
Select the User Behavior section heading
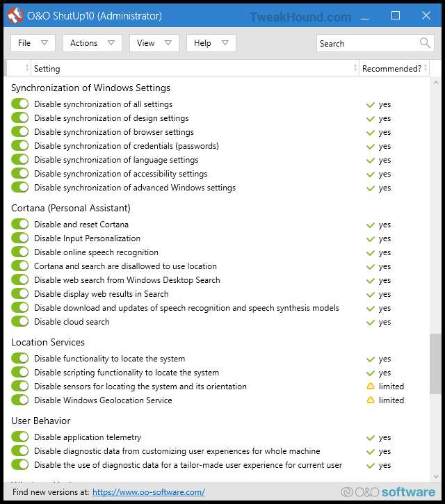41,421
